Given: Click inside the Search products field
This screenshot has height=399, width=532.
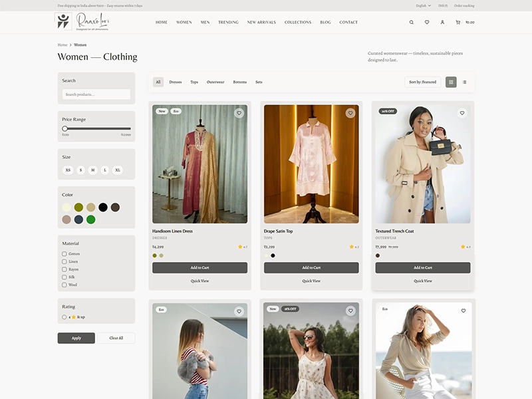Looking at the screenshot, I should (x=96, y=94).
